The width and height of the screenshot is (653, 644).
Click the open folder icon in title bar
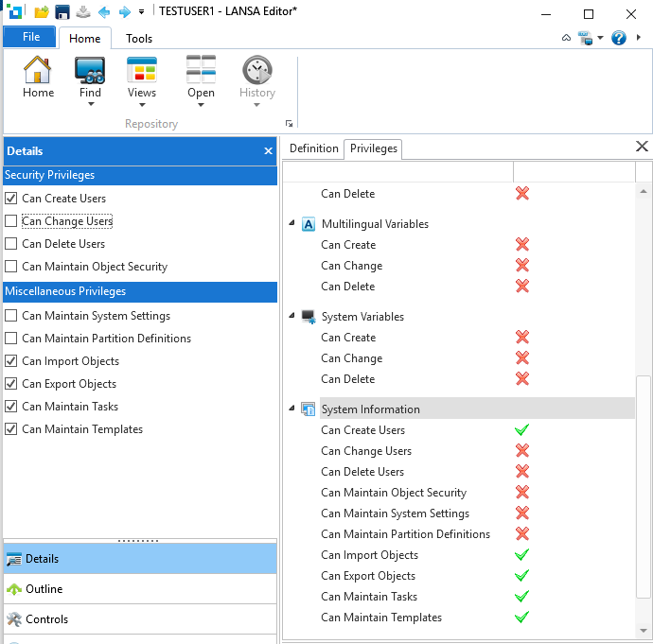(42, 12)
